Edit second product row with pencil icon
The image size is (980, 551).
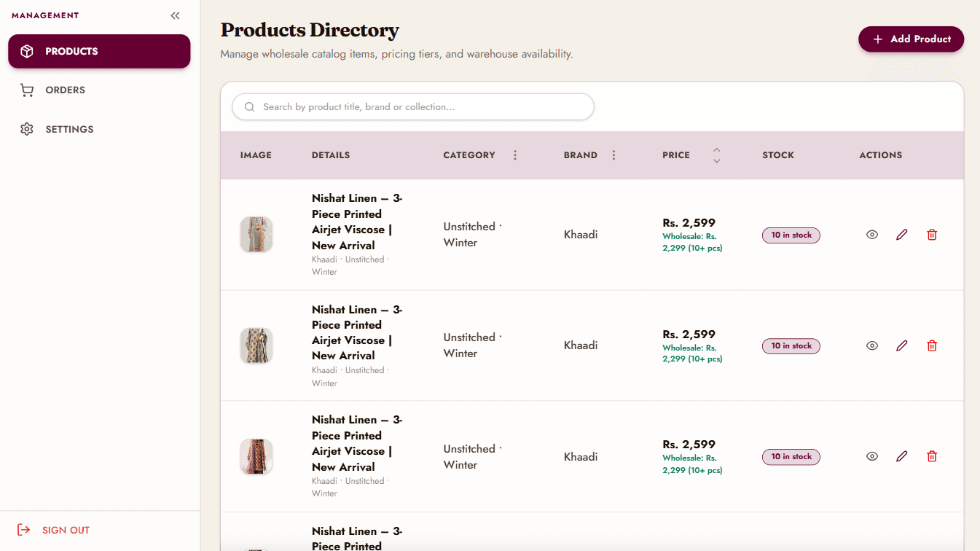click(902, 345)
